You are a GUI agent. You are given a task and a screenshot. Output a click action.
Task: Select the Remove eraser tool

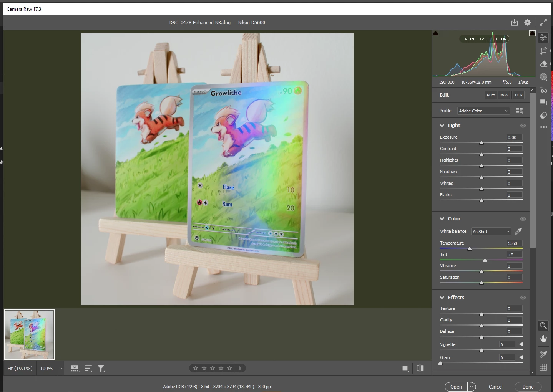tap(543, 64)
